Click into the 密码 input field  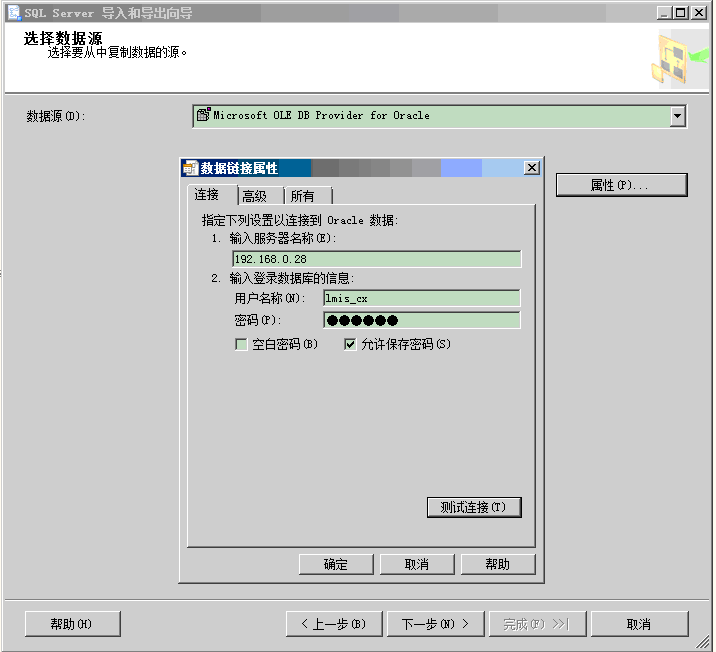(421, 320)
